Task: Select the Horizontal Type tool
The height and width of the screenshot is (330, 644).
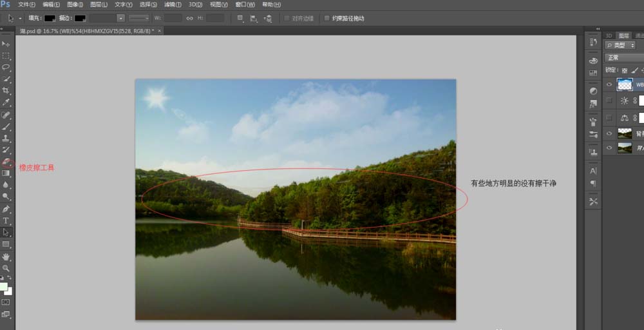Action: (6, 220)
